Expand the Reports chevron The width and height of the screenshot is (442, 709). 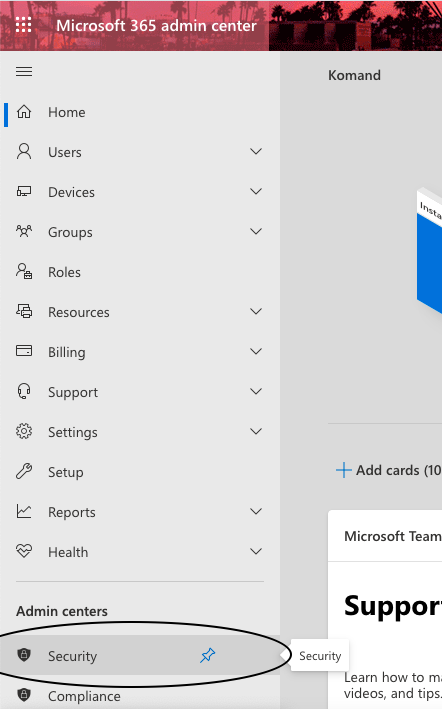pos(256,511)
